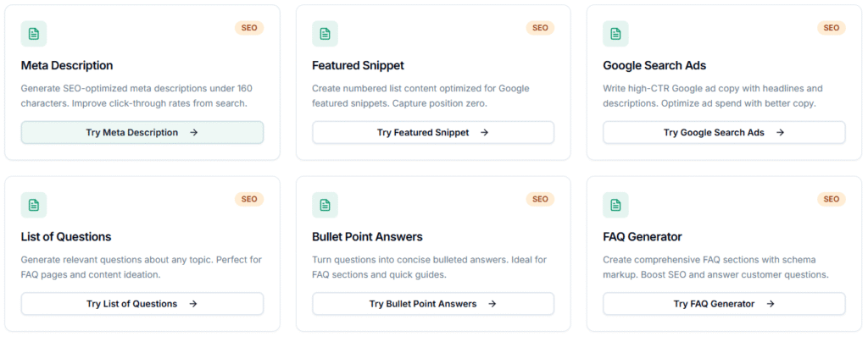The image size is (868, 342).
Task: Click the List of Questions document icon
Action: (x=34, y=205)
